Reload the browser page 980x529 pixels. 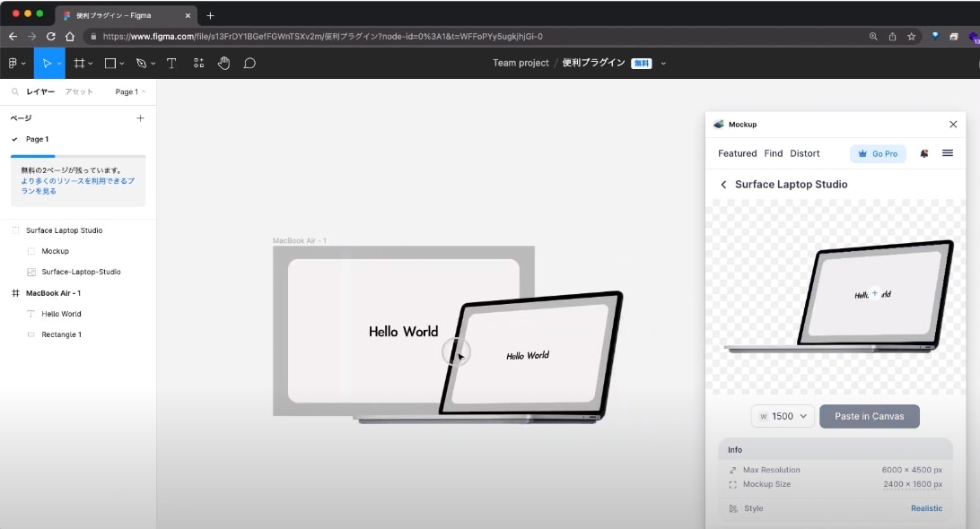[50, 36]
